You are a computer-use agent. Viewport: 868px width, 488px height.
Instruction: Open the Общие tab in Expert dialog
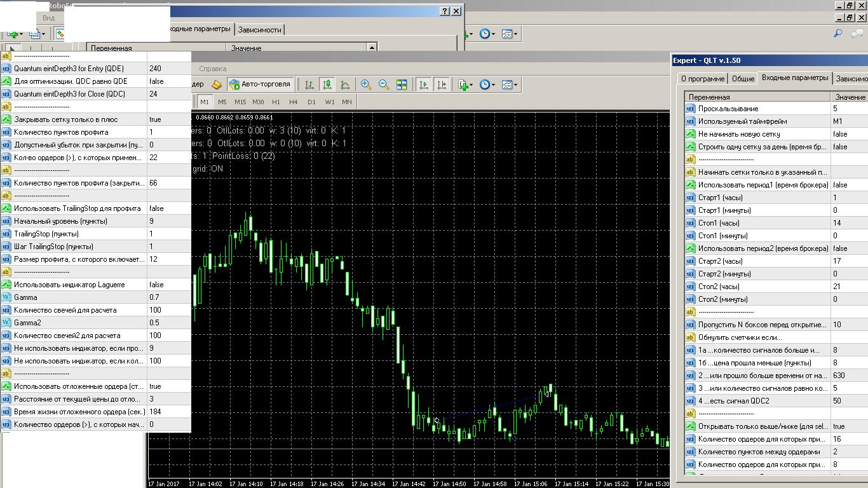pyautogui.click(x=743, y=79)
